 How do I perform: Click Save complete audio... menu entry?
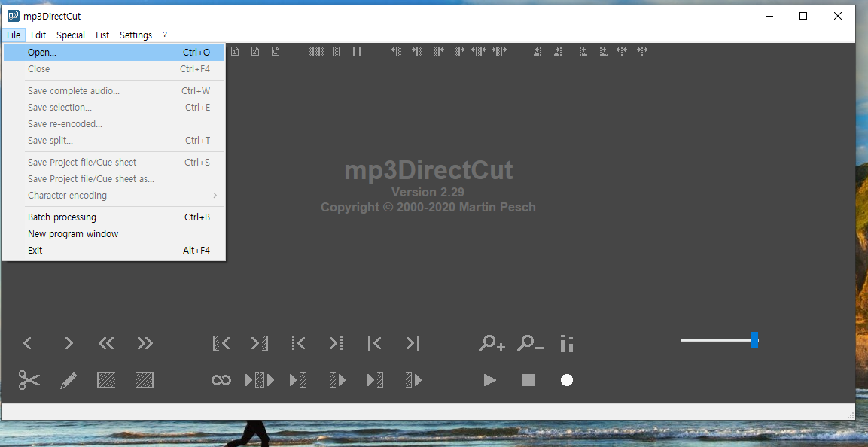[x=114, y=91]
